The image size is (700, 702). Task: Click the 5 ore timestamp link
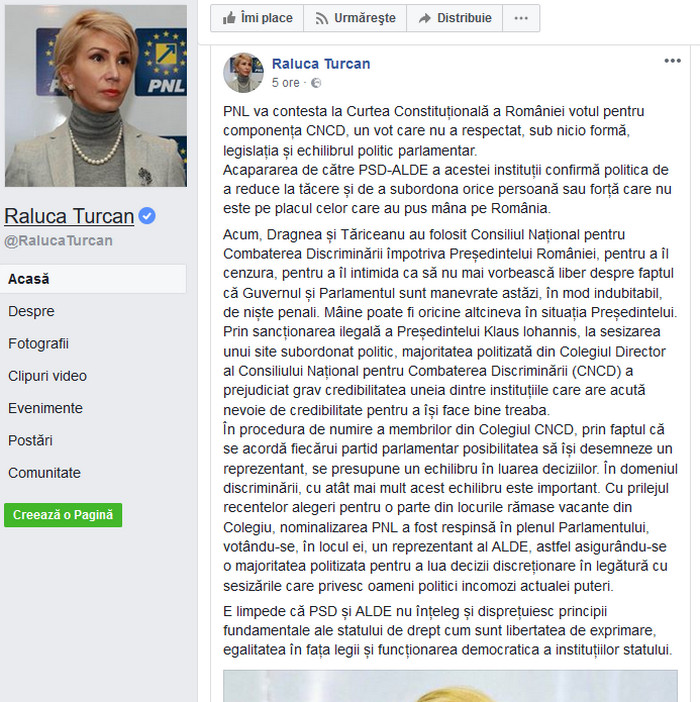pyautogui.click(x=286, y=83)
